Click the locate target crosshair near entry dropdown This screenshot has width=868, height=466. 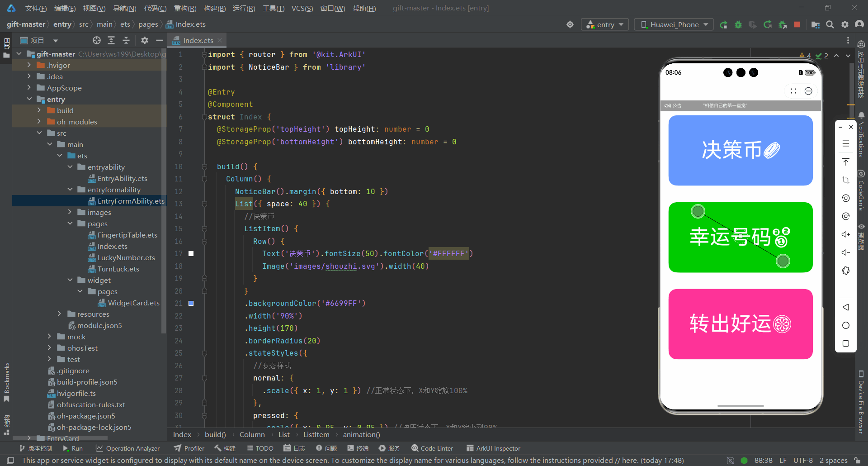point(570,25)
